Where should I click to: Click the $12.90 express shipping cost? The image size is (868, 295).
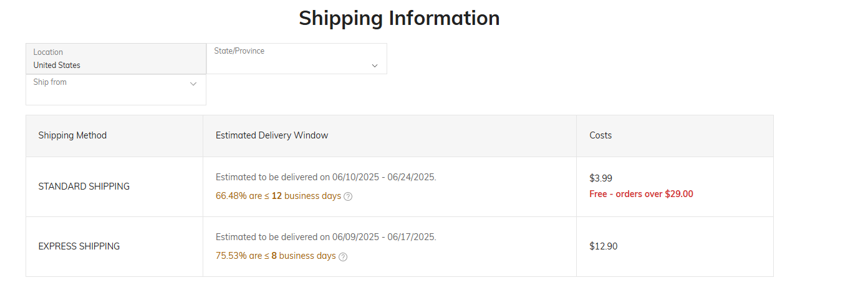click(x=604, y=246)
